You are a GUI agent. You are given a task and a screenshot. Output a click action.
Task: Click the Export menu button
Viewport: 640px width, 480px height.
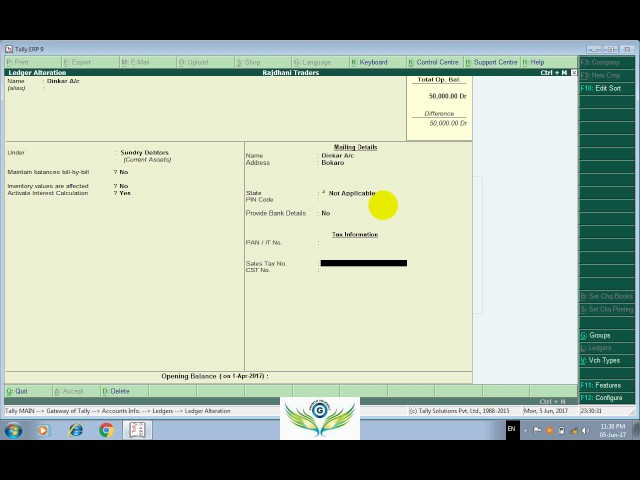pyautogui.click(x=90, y=62)
